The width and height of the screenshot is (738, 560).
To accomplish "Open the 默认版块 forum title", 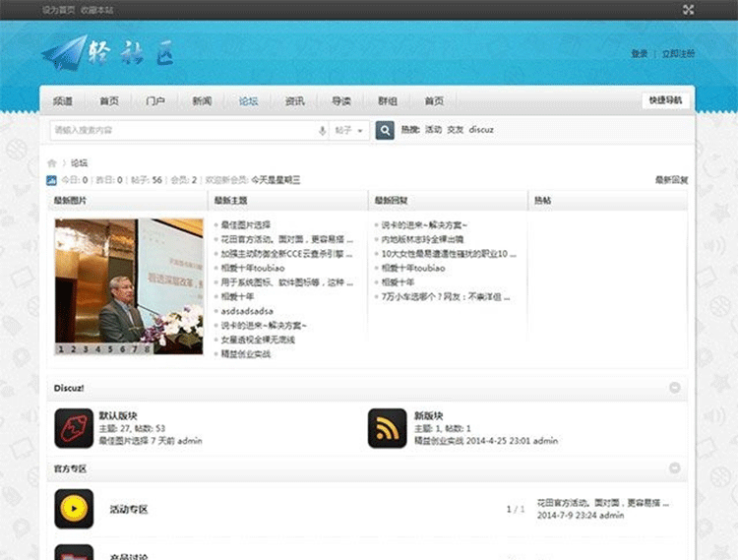I will (x=118, y=415).
